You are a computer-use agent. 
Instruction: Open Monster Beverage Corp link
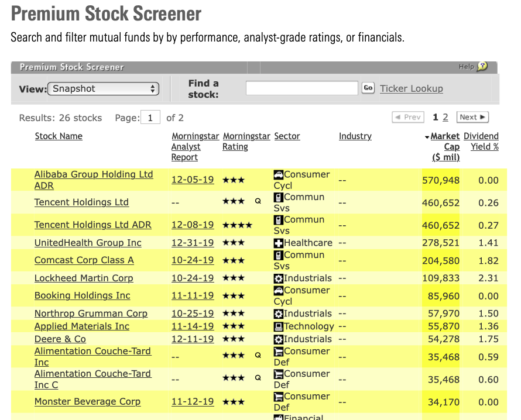tap(87, 402)
